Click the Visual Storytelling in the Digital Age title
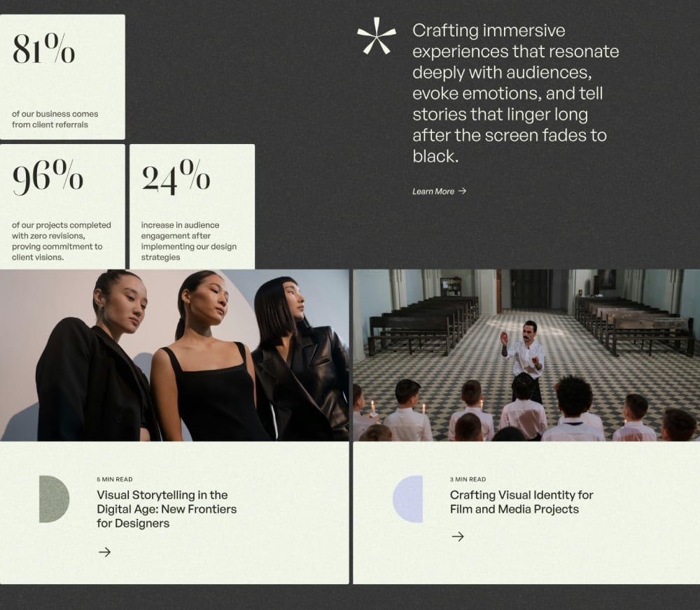Image resolution: width=700 pixels, height=610 pixels. pyautogui.click(x=167, y=509)
